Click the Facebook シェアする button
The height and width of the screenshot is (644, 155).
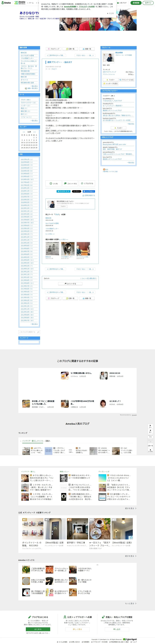click(x=89, y=192)
